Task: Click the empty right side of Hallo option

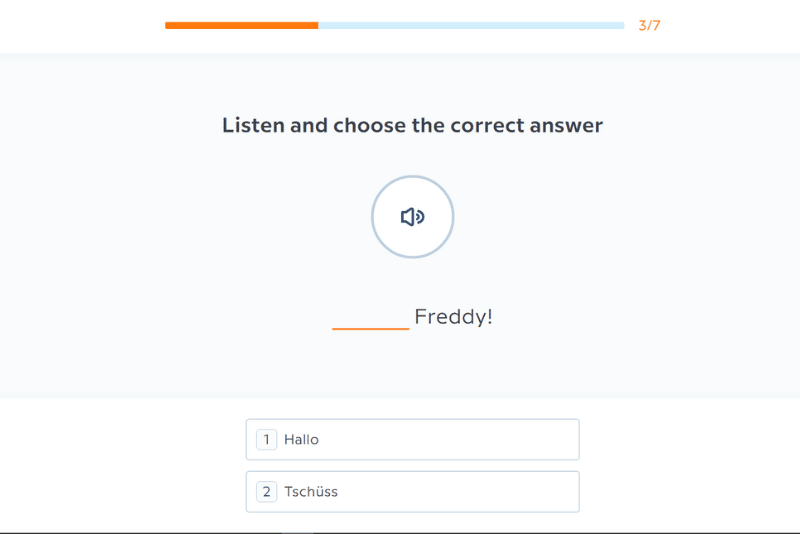Action: click(x=500, y=439)
